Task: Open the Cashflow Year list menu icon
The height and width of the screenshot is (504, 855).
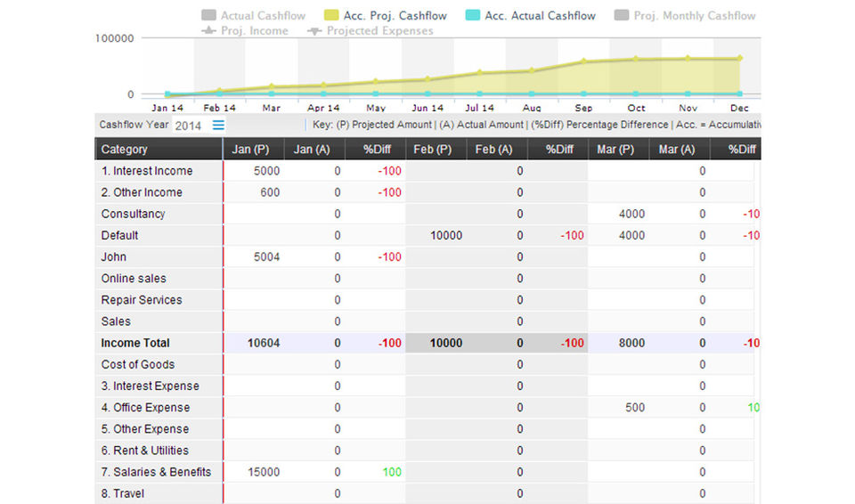Action: click(x=218, y=125)
